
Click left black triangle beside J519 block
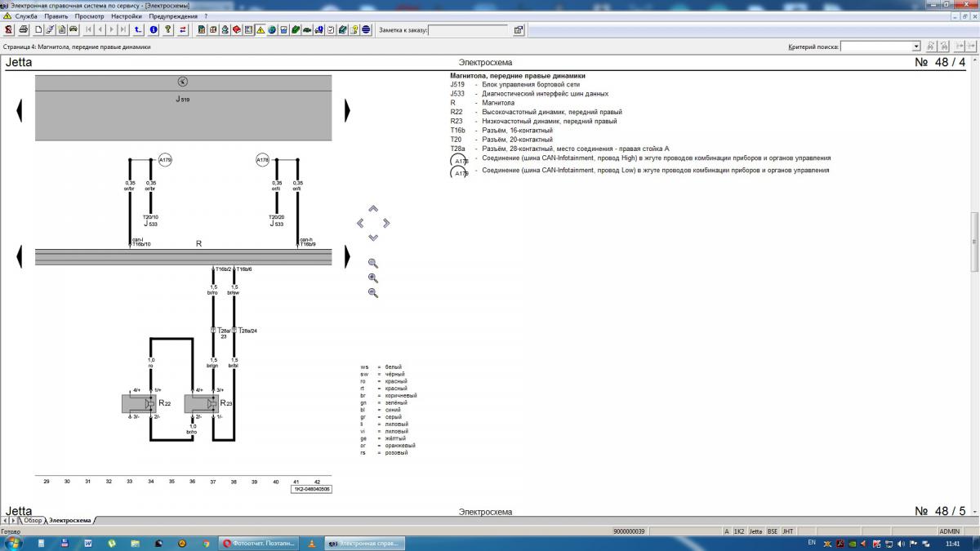[20, 110]
